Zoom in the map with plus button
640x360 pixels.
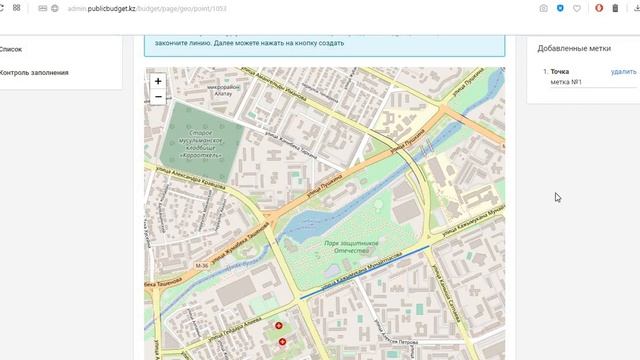pos(158,81)
